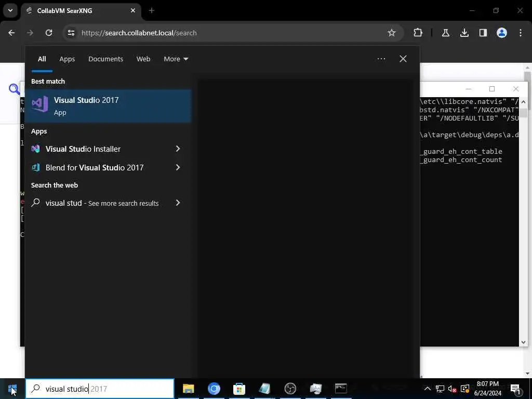The image size is (532, 399).
Task: Expand Blend for Visual Studio 2017 arrow
Action: coord(178,168)
